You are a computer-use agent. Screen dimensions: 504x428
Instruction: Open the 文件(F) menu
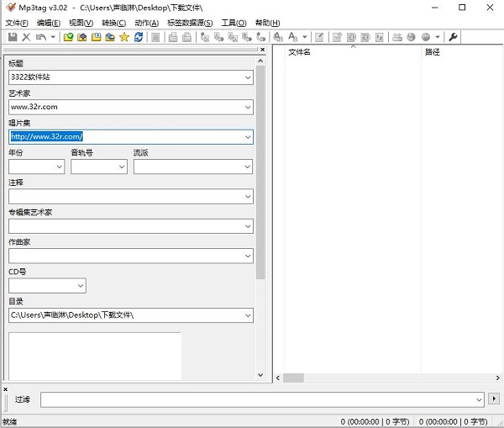17,23
